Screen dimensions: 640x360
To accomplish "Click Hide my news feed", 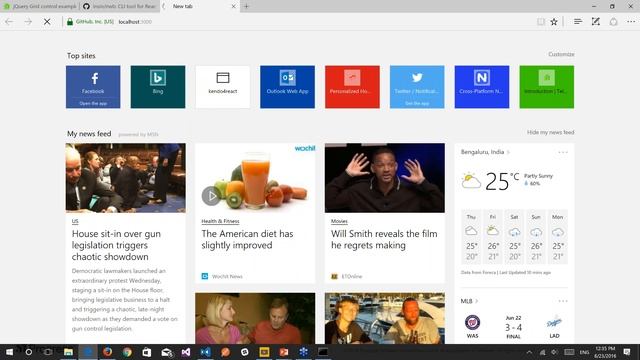I will [x=550, y=132].
